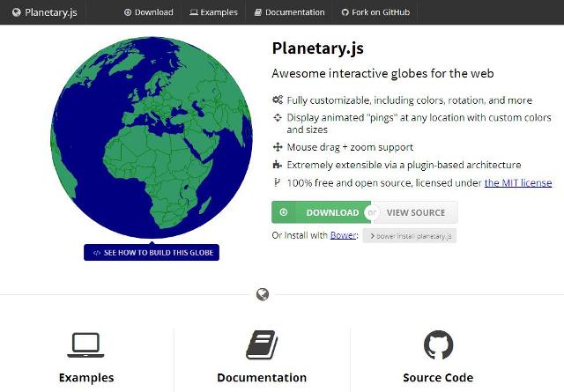Click the code fork icon next to open source
This screenshot has height=392, width=564.
pyautogui.click(x=277, y=182)
